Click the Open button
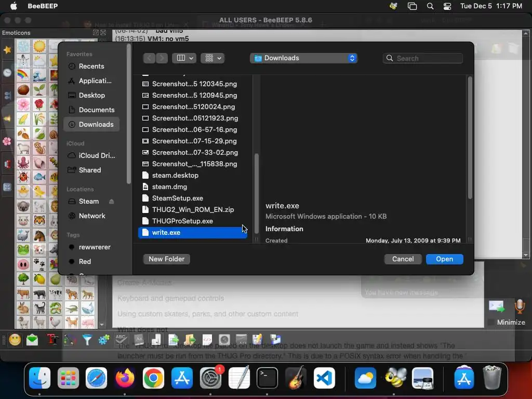 point(445,259)
